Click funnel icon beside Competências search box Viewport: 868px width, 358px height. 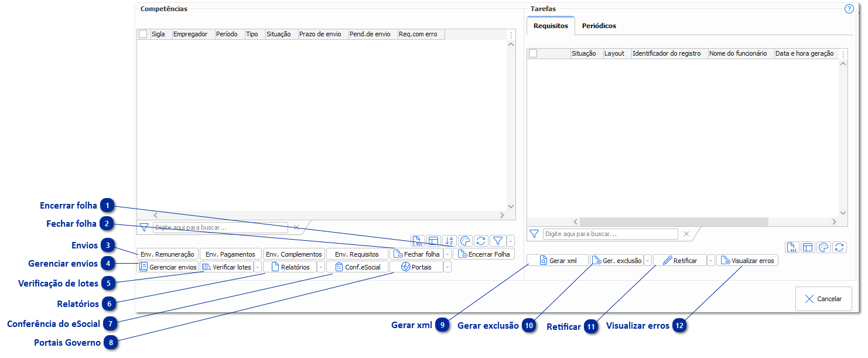(144, 227)
